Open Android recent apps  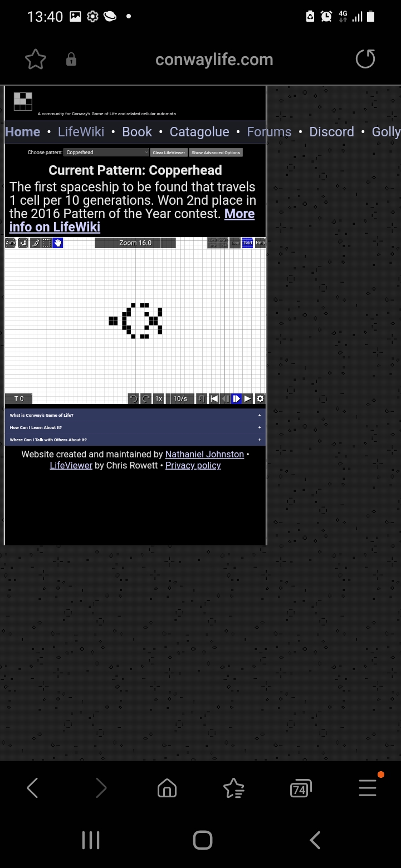[90, 840]
